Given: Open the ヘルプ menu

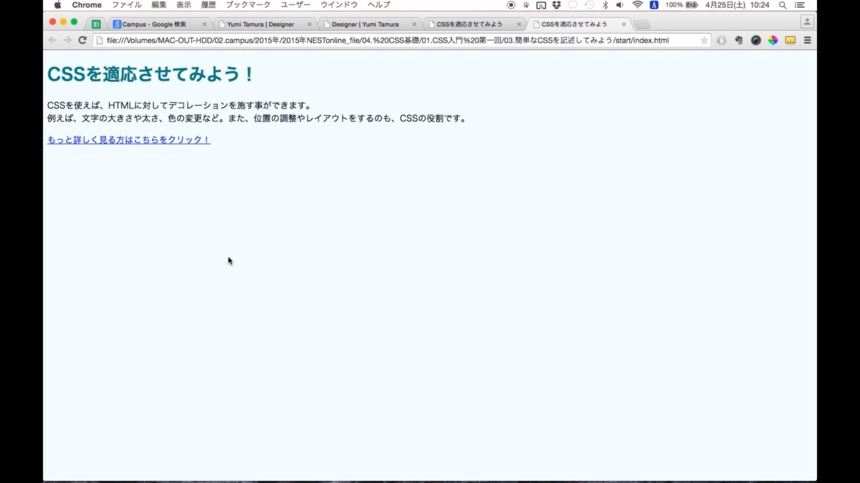Looking at the screenshot, I should pyautogui.click(x=379, y=5).
